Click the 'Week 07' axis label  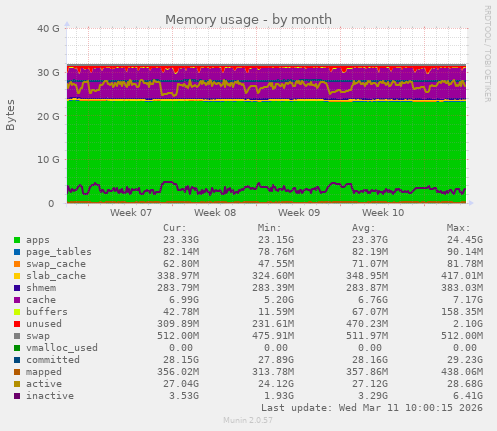tap(131, 213)
